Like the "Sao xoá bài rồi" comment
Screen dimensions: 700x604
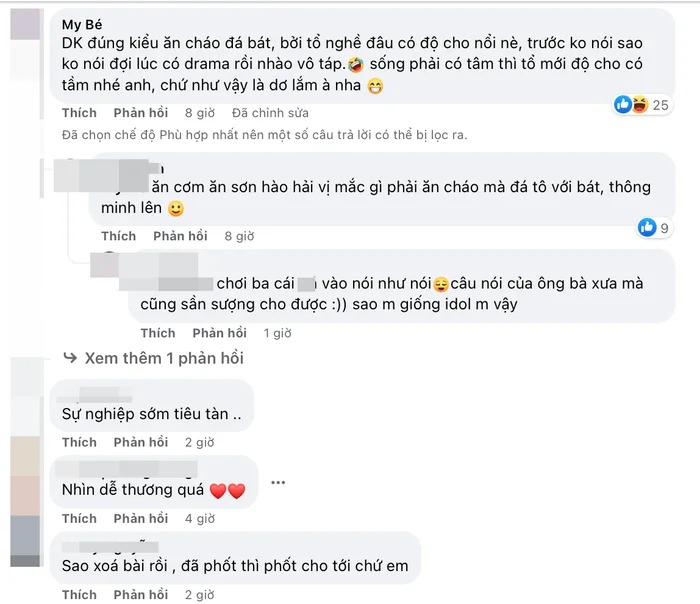tap(79, 594)
